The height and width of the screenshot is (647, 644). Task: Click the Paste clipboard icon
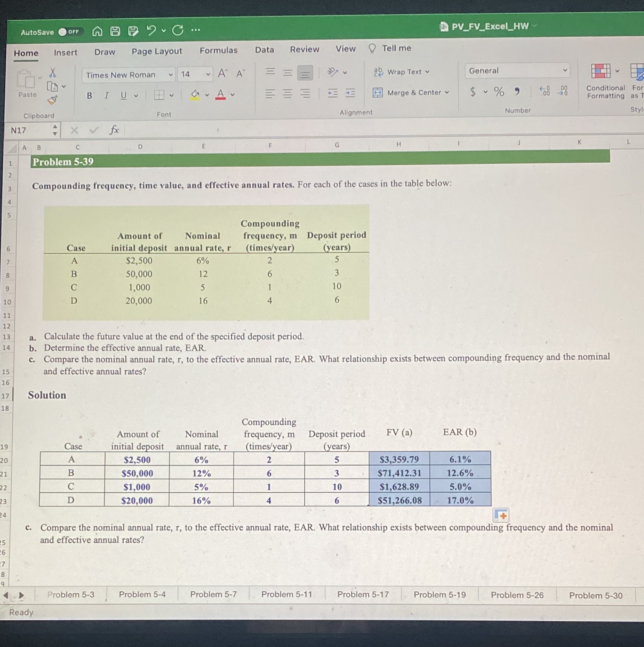27,80
